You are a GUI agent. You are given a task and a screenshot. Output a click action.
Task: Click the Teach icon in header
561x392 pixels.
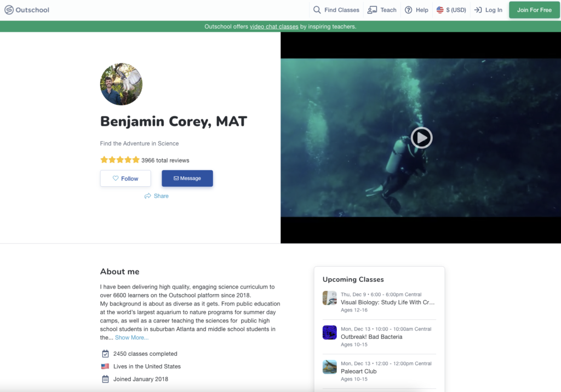point(373,10)
